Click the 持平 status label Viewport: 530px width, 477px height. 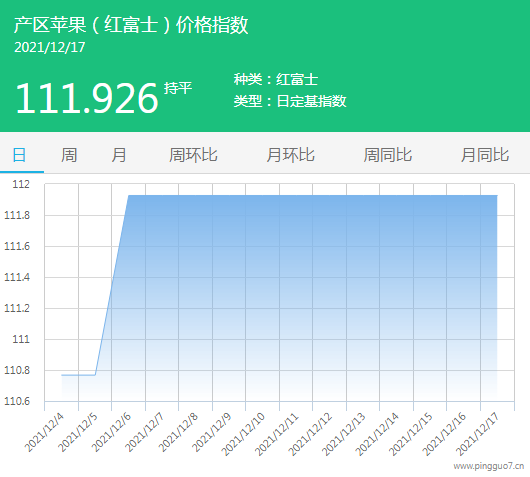click(178, 88)
